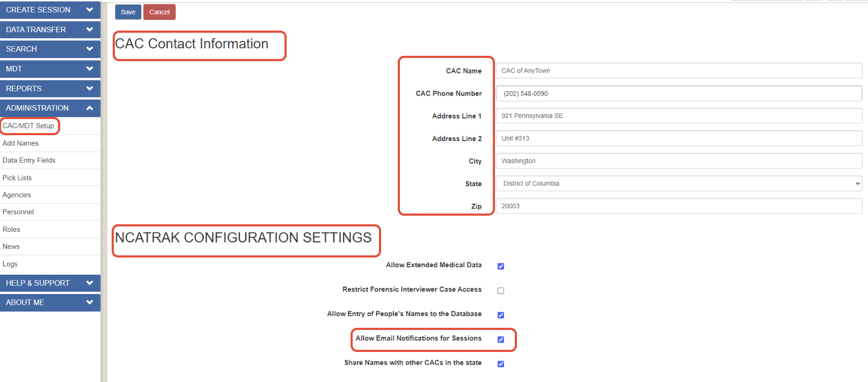
Task: Click the ADMINISTRATION menu label
Action: pos(37,108)
